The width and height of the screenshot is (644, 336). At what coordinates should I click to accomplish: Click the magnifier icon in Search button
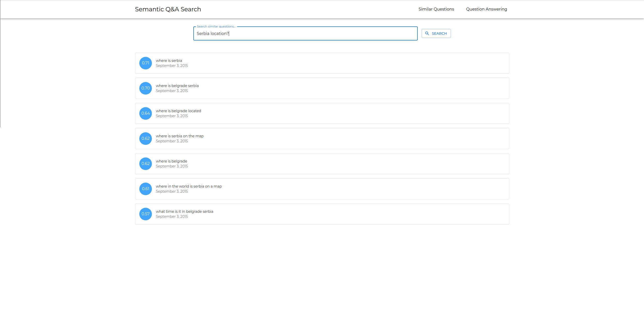pyautogui.click(x=427, y=33)
